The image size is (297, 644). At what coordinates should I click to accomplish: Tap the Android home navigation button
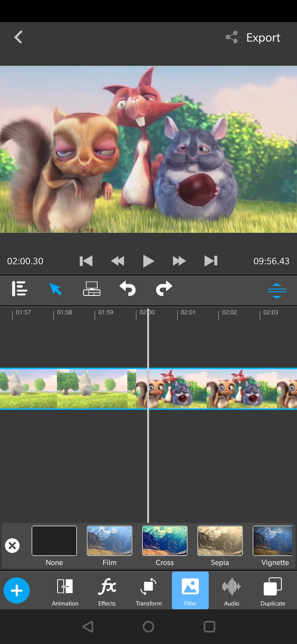coord(148,627)
